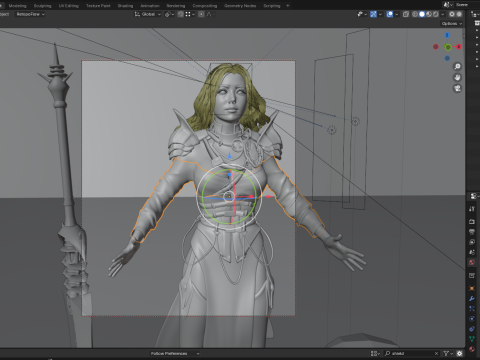The image size is (480, 360).
Task: Open the Compositing workspace tab
Action: [x=205, y=6]
